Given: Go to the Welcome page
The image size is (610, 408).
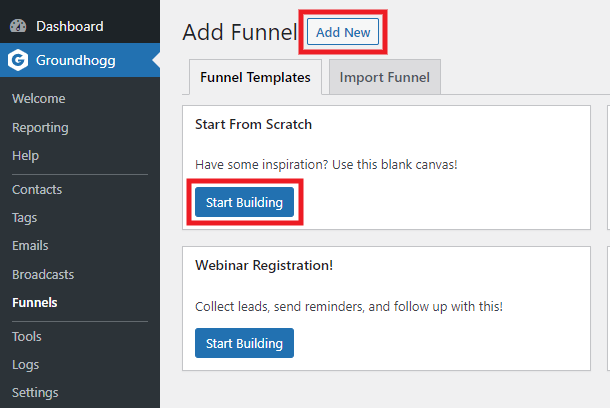Looking at the screenshot, I should [39, 98].
